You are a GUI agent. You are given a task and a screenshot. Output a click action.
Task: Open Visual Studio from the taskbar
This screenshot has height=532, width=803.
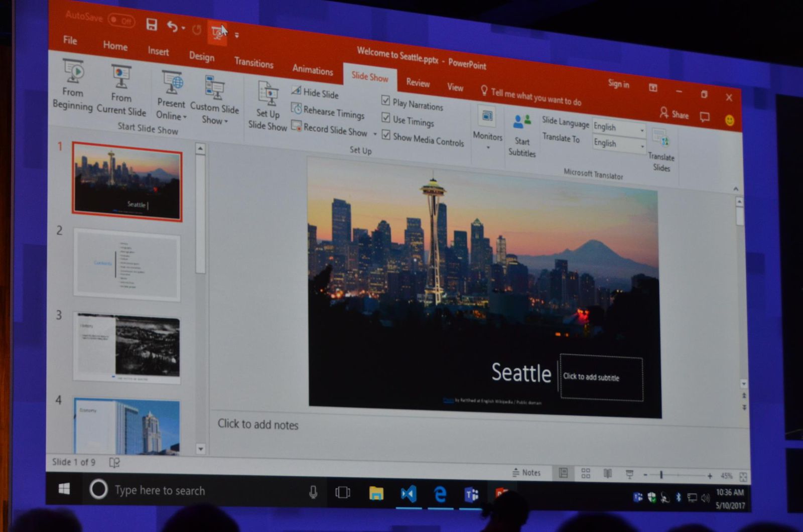point(409,494)
